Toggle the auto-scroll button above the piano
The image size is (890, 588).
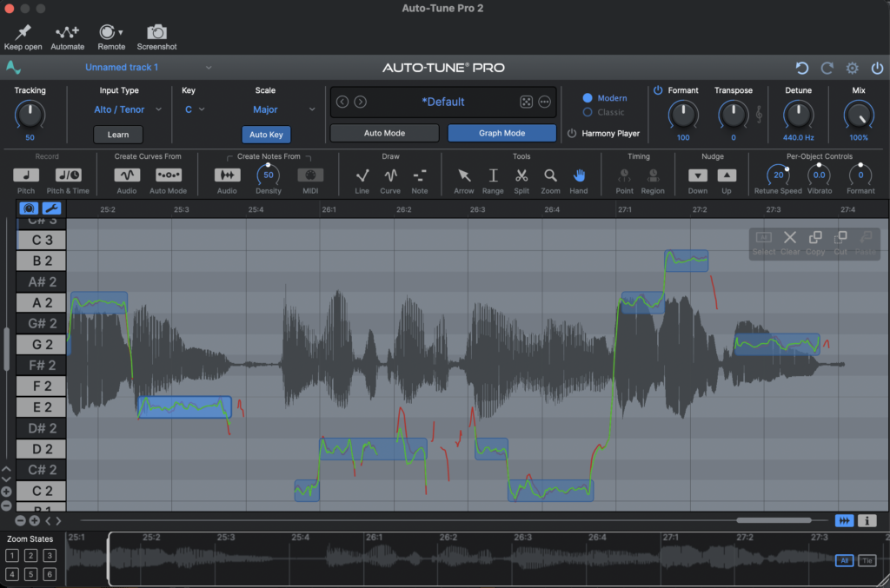(29, 208)
